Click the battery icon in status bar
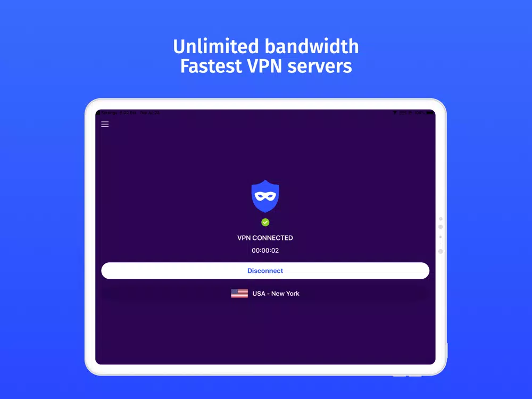 pos(429,113)
